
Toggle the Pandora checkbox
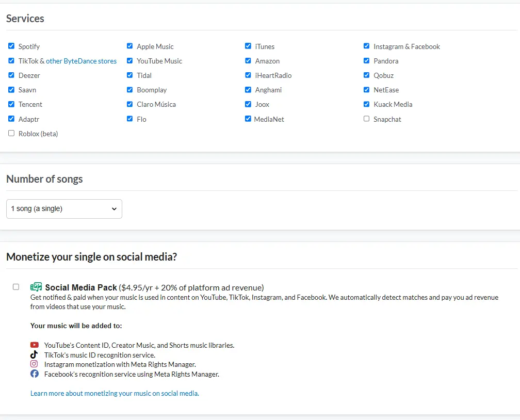tap(366, 61)
